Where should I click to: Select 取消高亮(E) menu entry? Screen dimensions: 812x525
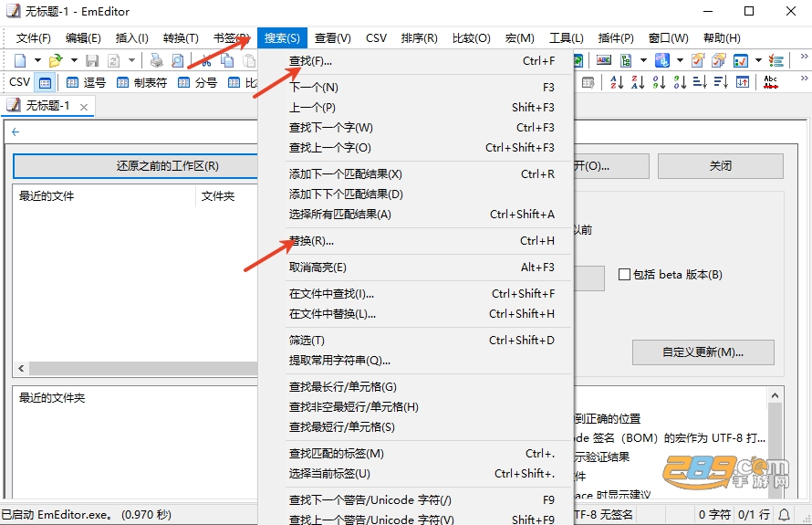[415, 268]
